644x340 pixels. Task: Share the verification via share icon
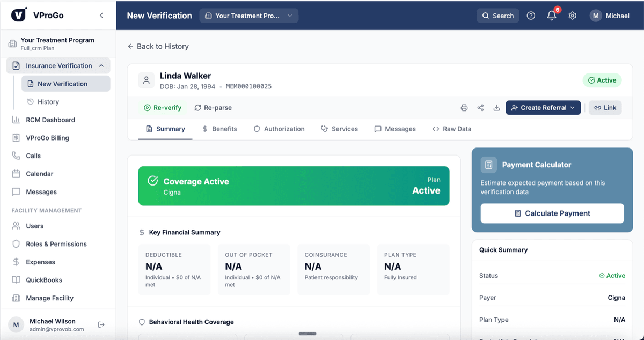click(x=480, y=108)
